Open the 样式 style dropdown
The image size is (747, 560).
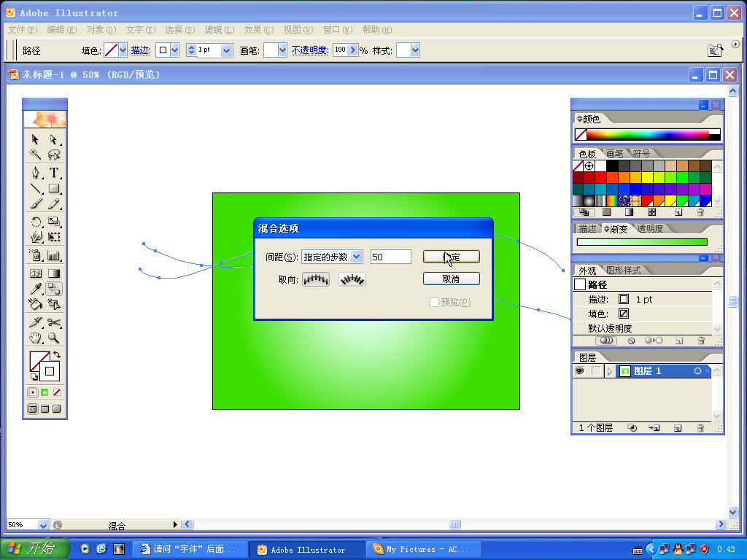pyautogui.click(x=415, y=50)
